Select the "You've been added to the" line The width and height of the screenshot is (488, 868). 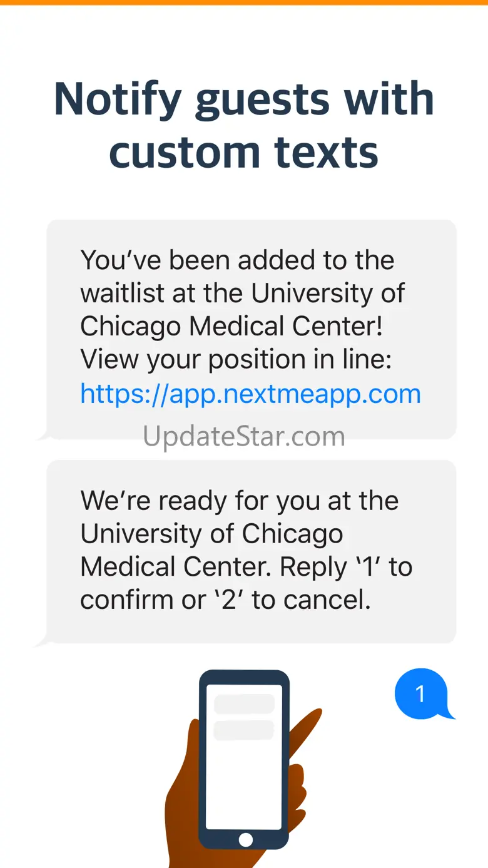point(237,260)
